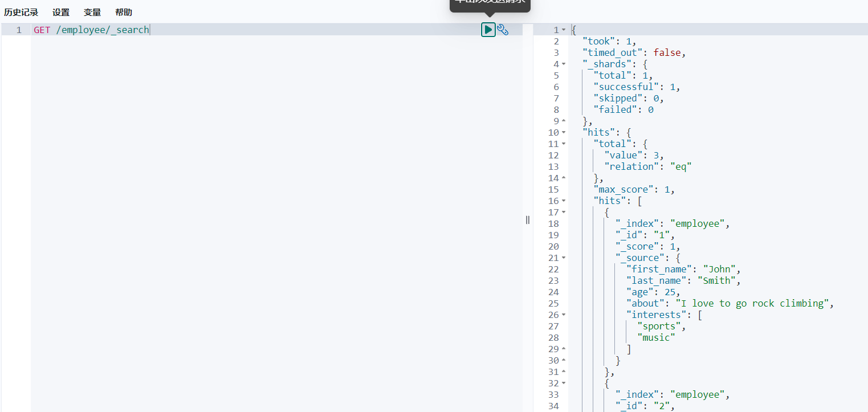Click the "music" array value

(x=656, y=337)
